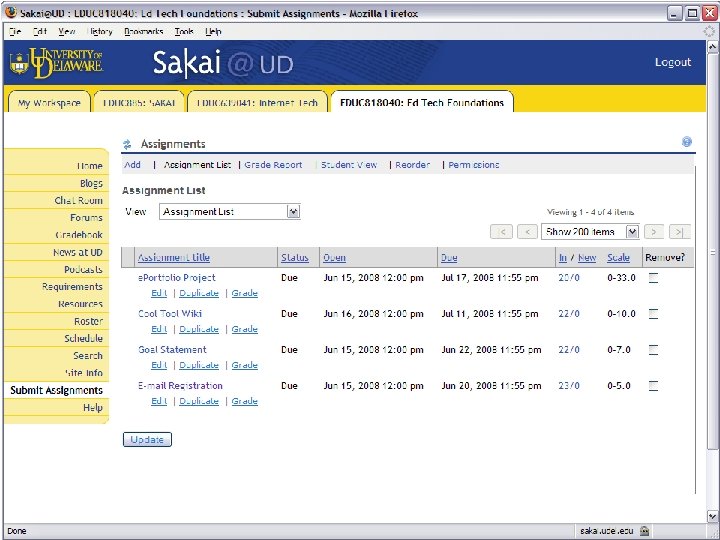Image resolution: width=720 pixels, height=540 pixels.
Task: Check Remove box for Cool Tool Wiki
Action: [x=653, y=314]
